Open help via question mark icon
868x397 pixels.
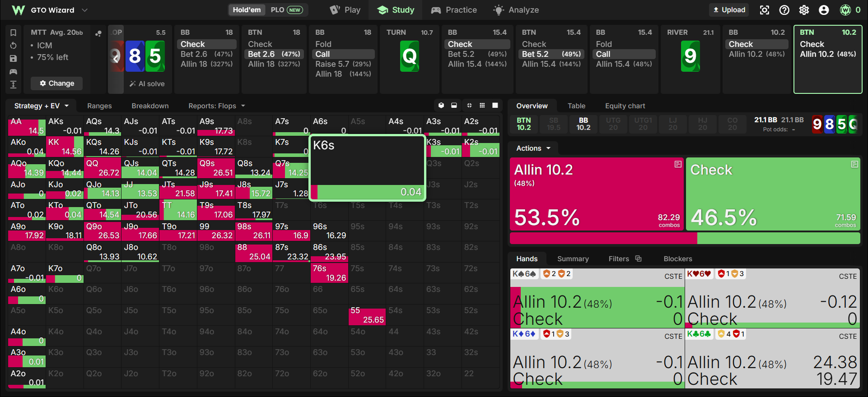pos(784,10)
